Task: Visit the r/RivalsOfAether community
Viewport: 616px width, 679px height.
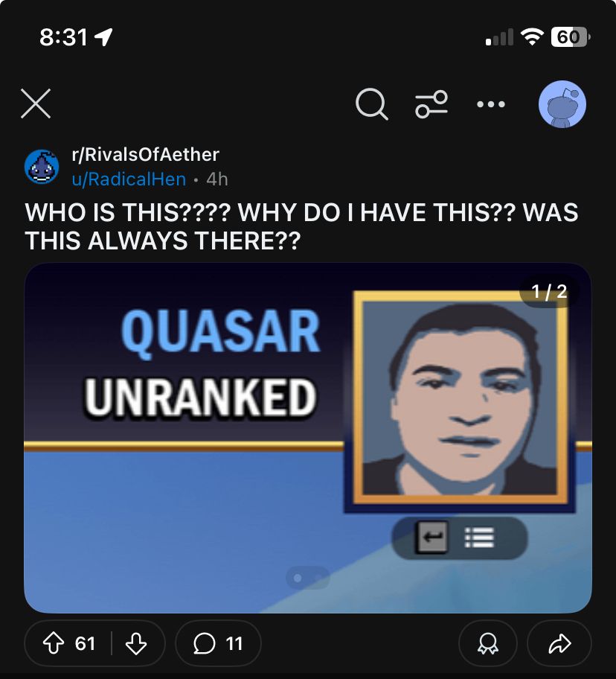Action: pos(146,155)
